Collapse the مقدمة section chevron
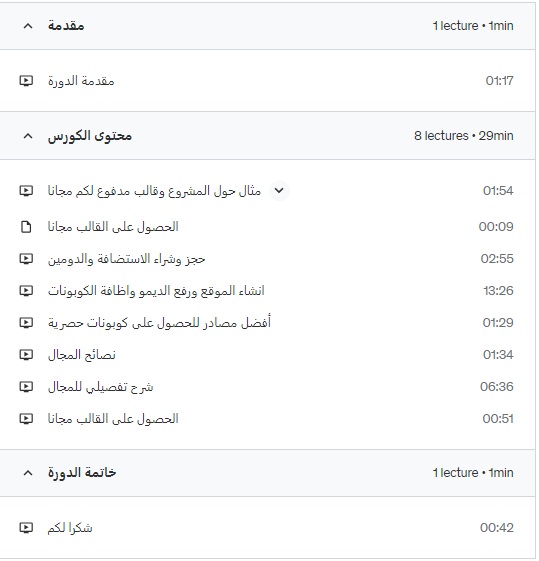The image size is (539, 561). 28,26
